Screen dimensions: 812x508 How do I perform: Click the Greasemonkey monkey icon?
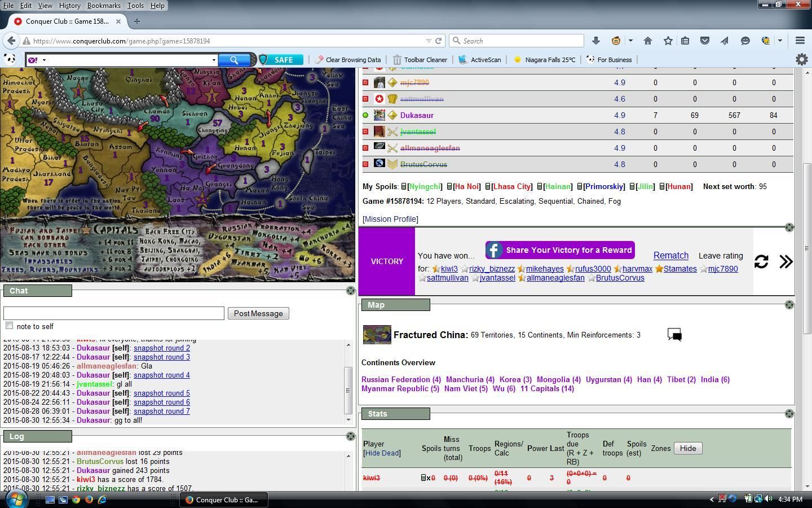click(x=616, y=41)
